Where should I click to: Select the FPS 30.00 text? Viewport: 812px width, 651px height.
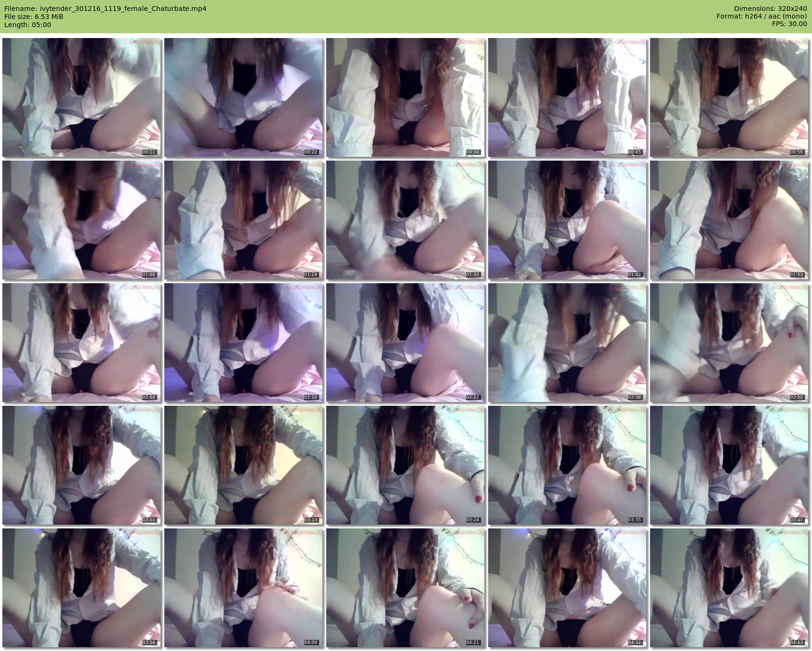coord(789,24)
